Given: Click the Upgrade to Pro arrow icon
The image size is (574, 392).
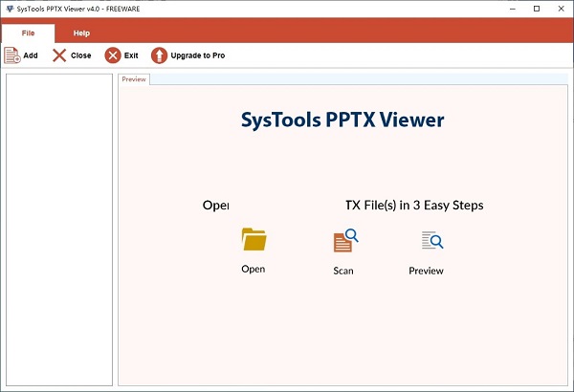Looking at the screenshot, I should (x=159, y=55).
